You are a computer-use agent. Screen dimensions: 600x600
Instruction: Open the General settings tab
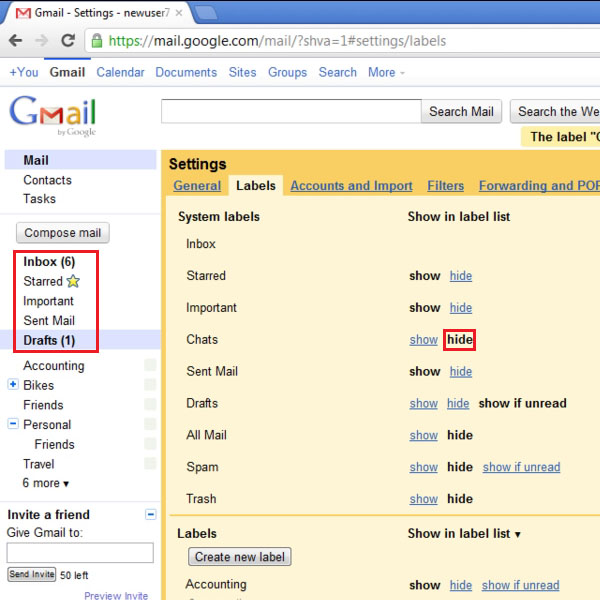(x=197, y=186)
